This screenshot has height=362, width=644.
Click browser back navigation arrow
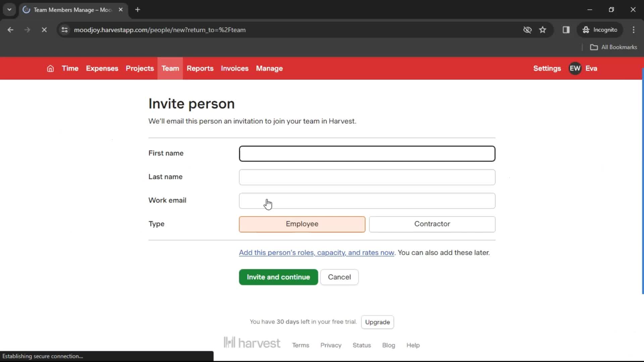(x=11, y=29)
